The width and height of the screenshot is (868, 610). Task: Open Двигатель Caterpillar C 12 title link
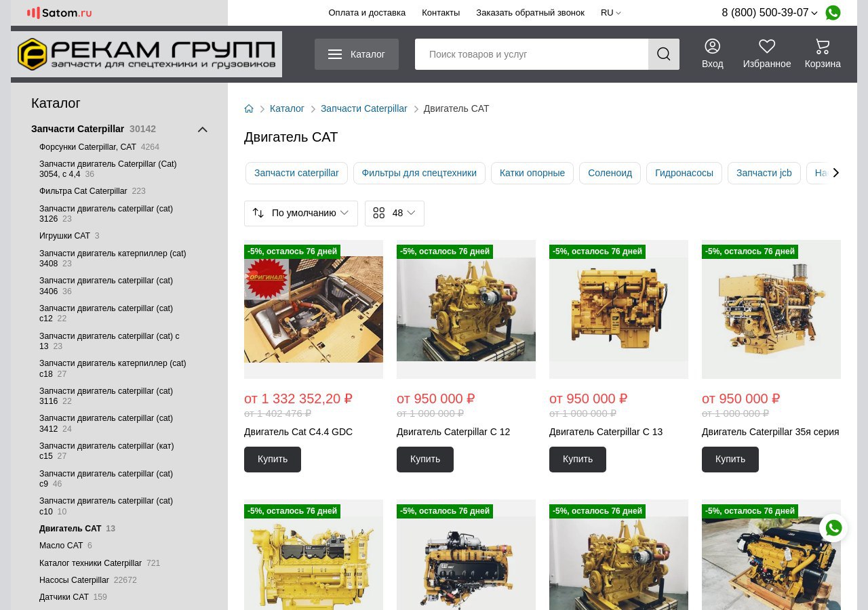[x=453, y=432]
